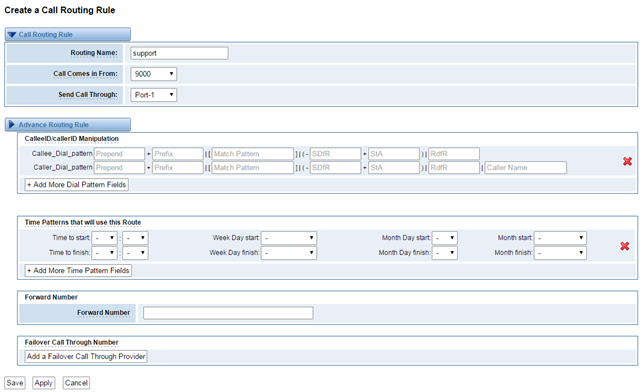Click the Failover Call Through Number heading
Screen dimensions: 643x392
click(x=71, y=342)
